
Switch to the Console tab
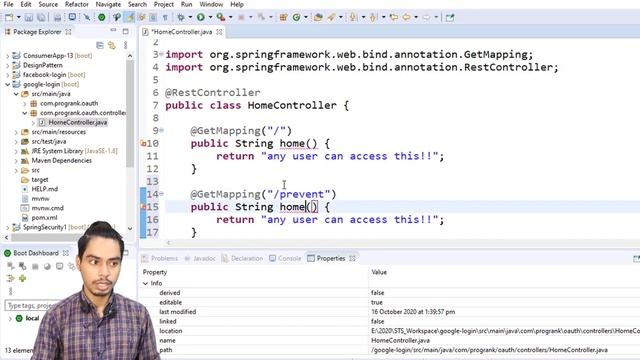[285, 258]
